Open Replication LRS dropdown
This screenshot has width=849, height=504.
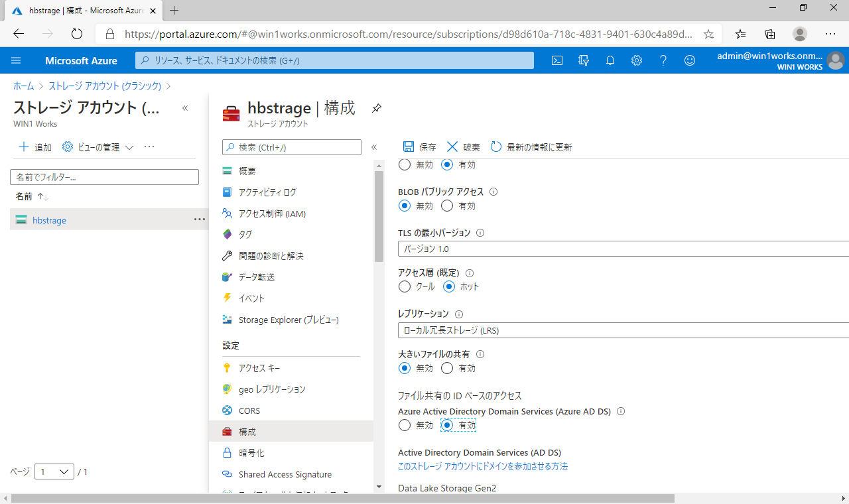click(x=623, y=330)
